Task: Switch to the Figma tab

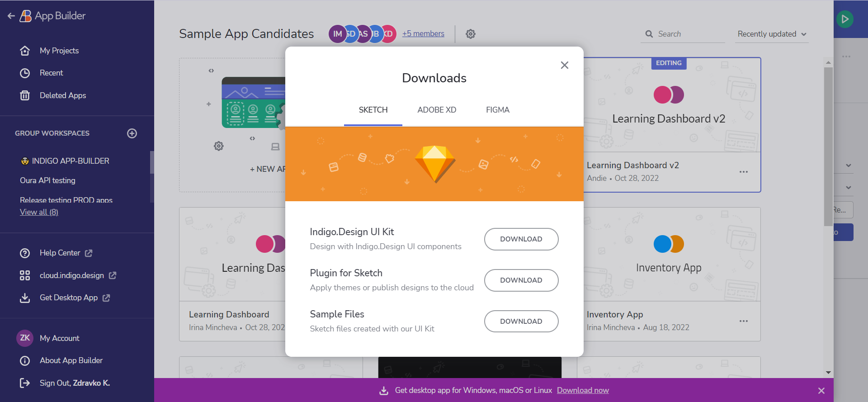Action: coord(497,110)
